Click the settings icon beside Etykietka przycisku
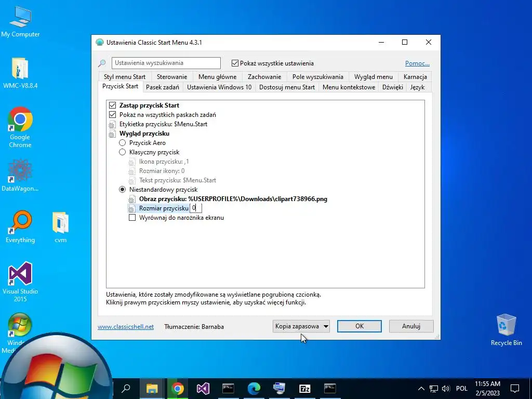 [112, 124]
